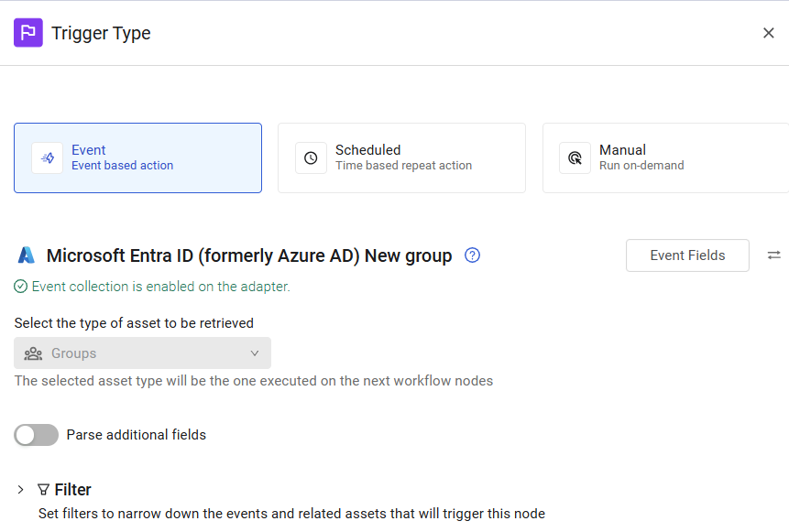Viewport: 789px width, 532px height.
Task: Click the Scheduled clock icon
Action: coord(311,158)
